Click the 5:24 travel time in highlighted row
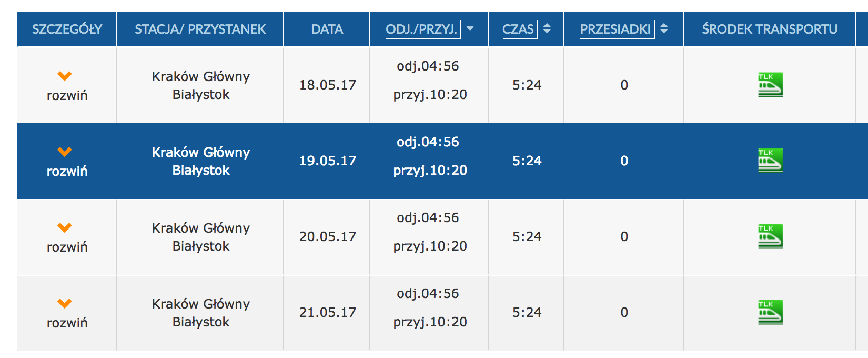The height and width of the screenshot is (358, 868). pos(527,161)
